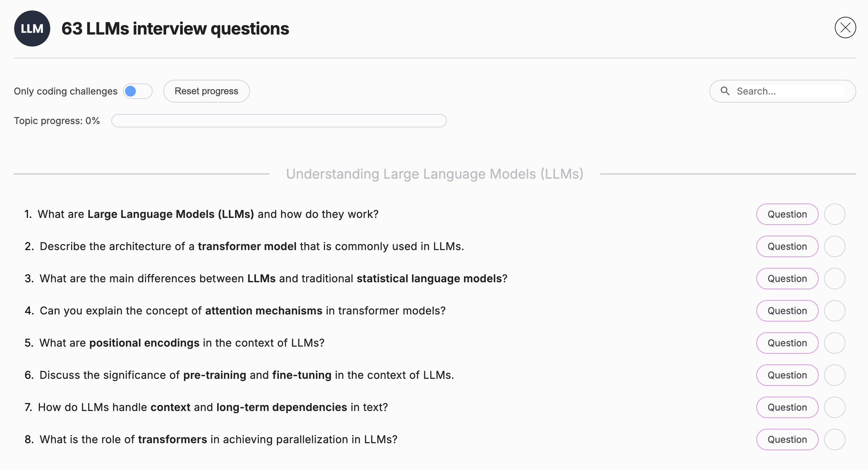
Task: Click the Topic progress bar
Action: tap(279, 121)
